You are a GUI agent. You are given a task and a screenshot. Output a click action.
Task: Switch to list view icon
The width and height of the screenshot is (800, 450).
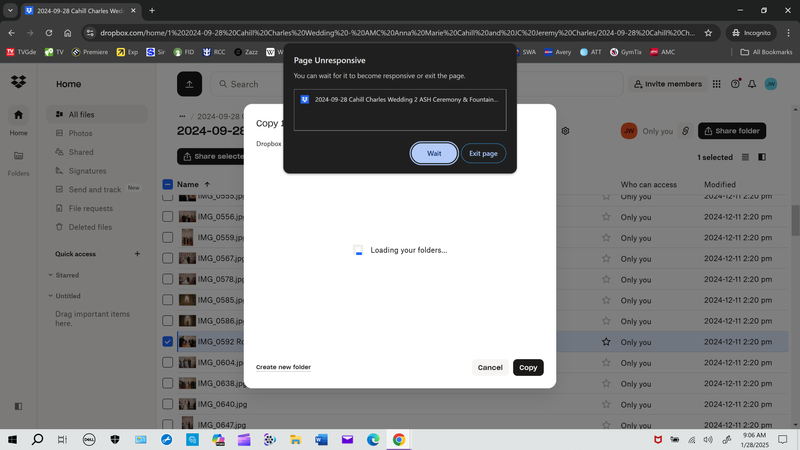click(745, 157)
